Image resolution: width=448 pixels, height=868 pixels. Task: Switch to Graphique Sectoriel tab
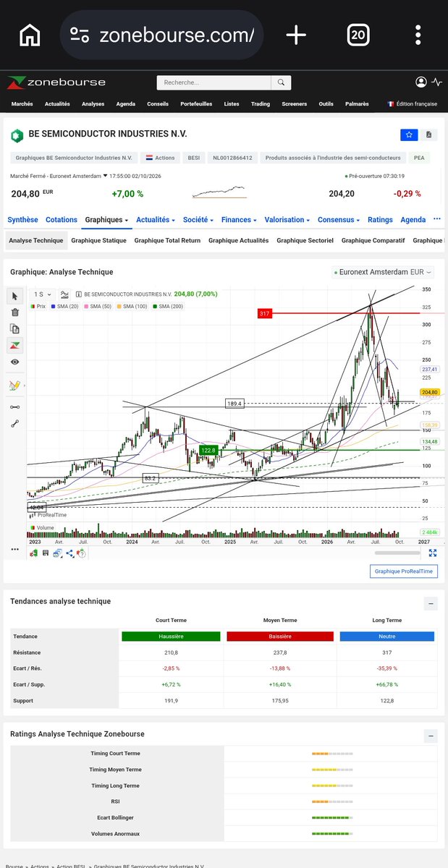pos(305,241)
